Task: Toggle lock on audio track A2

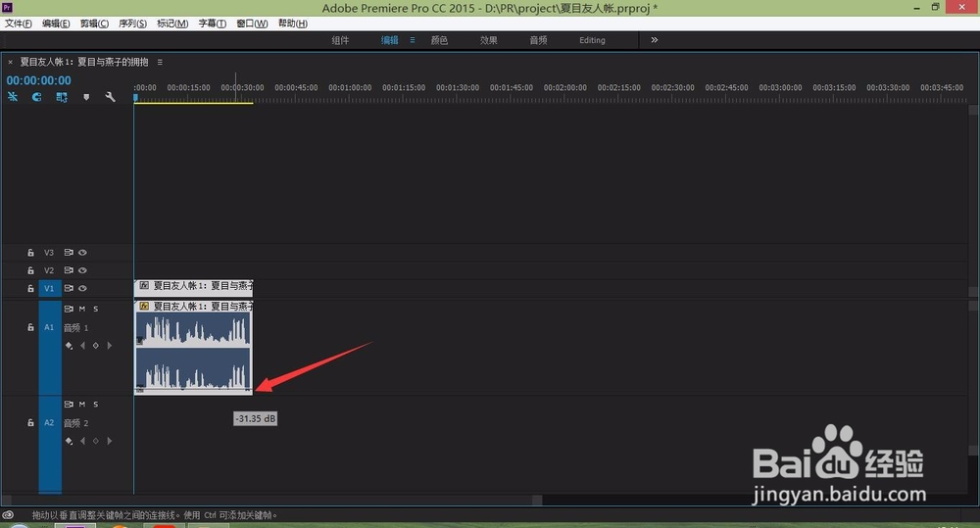Action: pos(30,423)
